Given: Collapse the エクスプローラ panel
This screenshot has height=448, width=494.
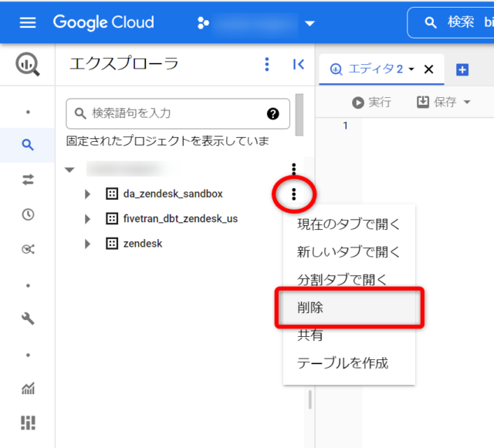Looking at the screenshot, I should click(298, 64).
